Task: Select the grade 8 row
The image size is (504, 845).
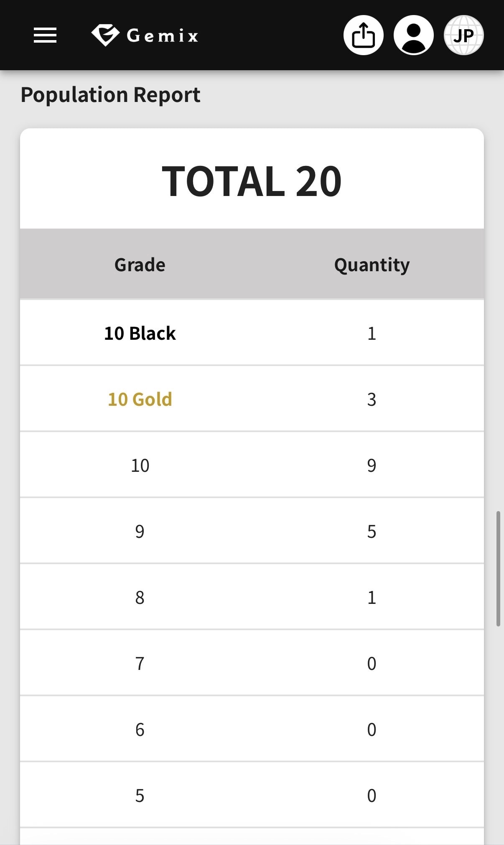Action: coord(252,597)
